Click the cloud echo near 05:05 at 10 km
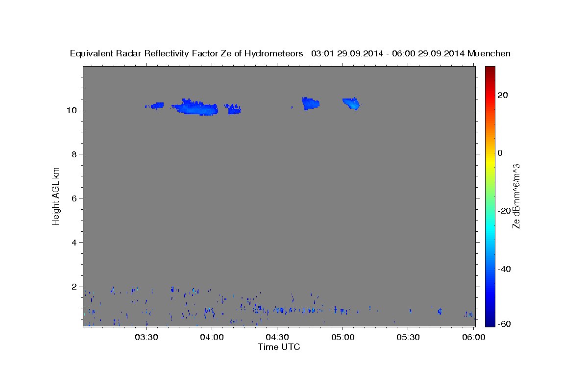588x392 pixels. 352,103
